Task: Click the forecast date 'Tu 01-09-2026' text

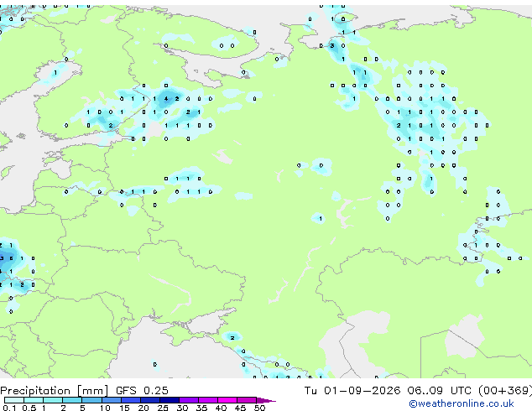Action: click(352, 391)
